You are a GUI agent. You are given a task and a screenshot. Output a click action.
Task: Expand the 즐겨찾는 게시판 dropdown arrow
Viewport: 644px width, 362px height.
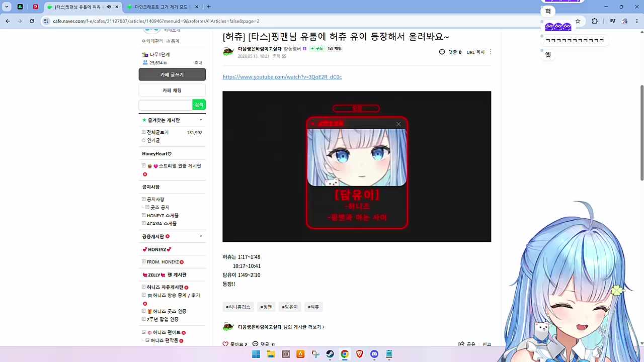201,120
